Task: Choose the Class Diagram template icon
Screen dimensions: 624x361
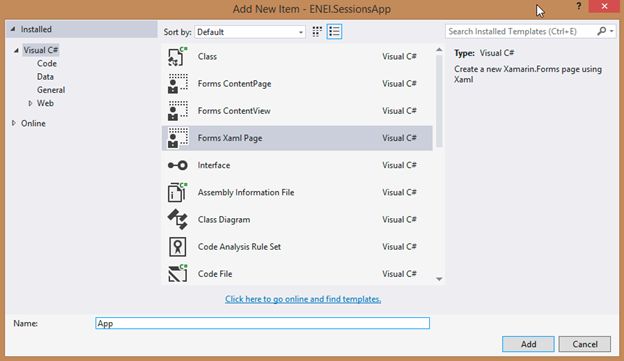Action: point(177,219)
